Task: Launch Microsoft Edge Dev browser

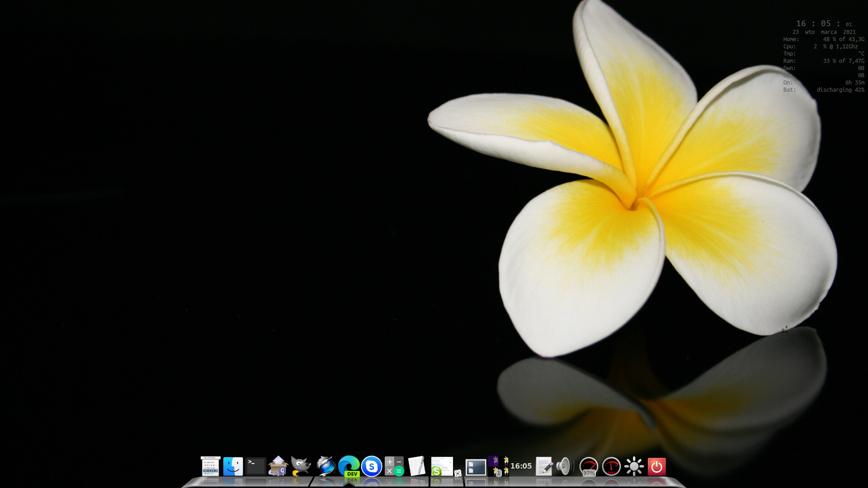Action: 349,466
